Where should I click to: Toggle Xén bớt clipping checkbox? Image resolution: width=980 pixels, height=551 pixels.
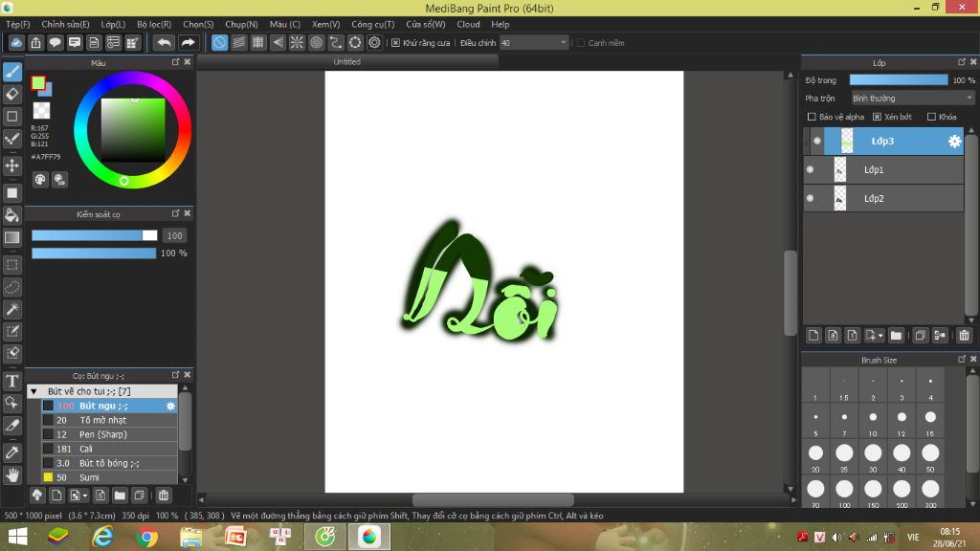[877, 117]
